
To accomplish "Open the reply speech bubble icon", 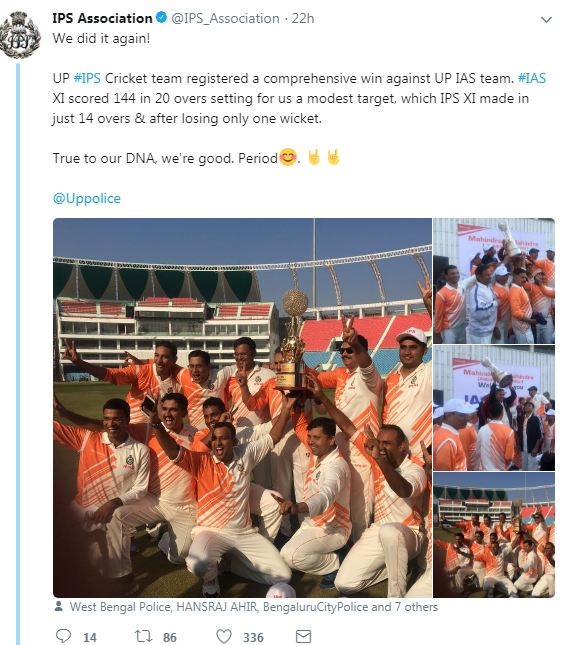I will coord(63,636).
